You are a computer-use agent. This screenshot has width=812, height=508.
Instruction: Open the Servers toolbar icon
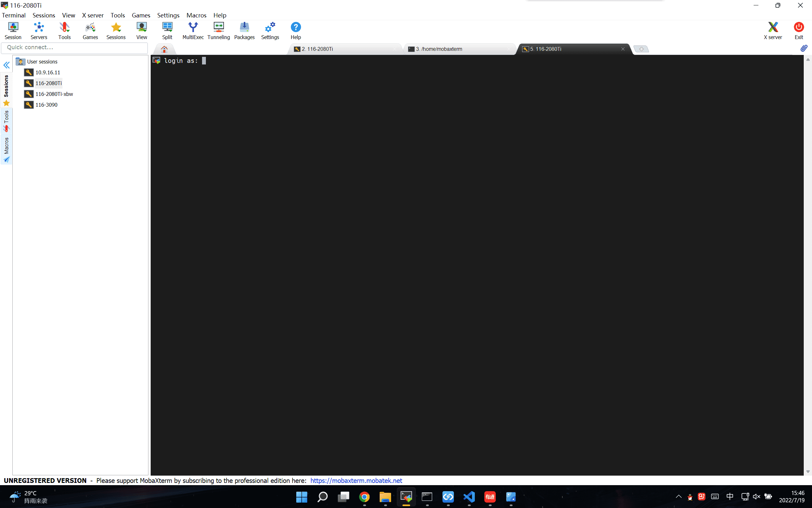coord(39,31)
